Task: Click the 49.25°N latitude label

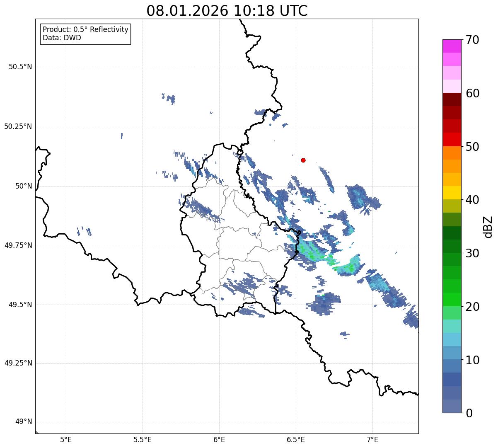Action: click(18, 363)
